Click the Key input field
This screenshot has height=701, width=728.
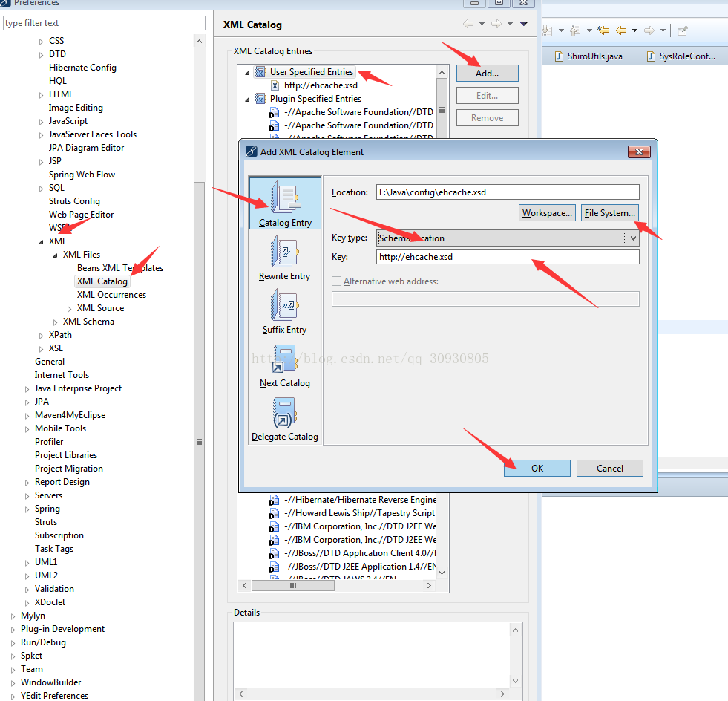(507, 257)
